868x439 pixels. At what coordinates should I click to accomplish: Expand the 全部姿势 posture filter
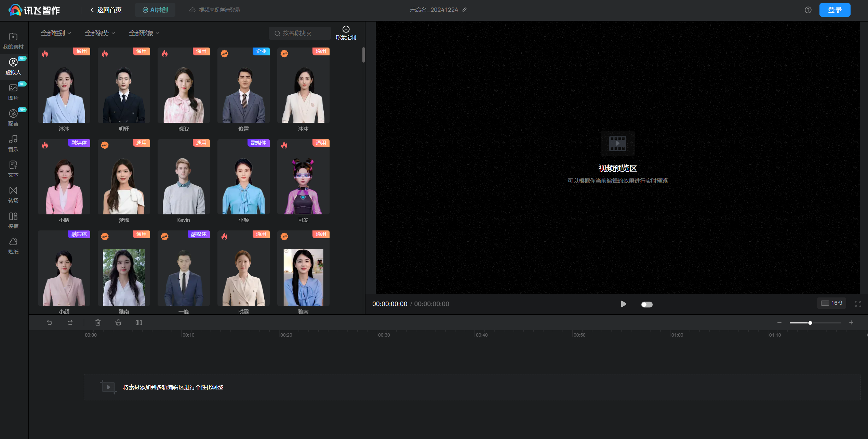point(100,33)
